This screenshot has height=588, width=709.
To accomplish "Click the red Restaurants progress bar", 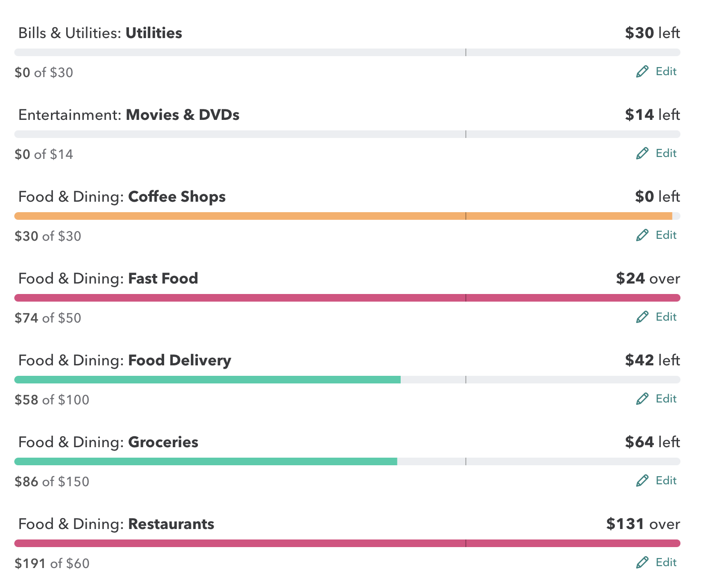I will [x=347, y=543].
